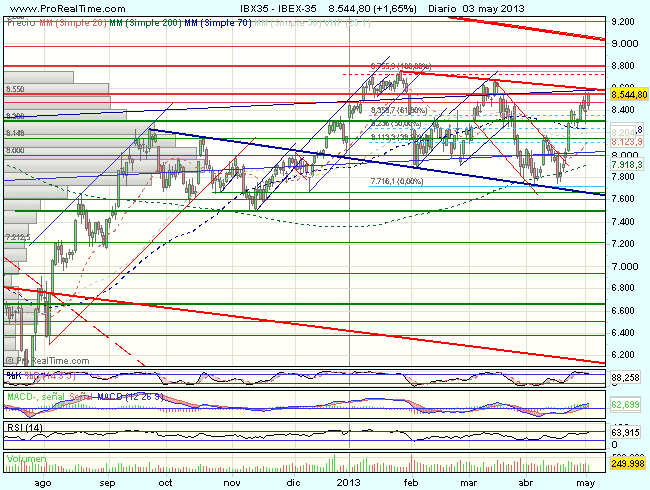Click the 2013 marker on the time axis

pyautogui.click(x=347, y=482)
